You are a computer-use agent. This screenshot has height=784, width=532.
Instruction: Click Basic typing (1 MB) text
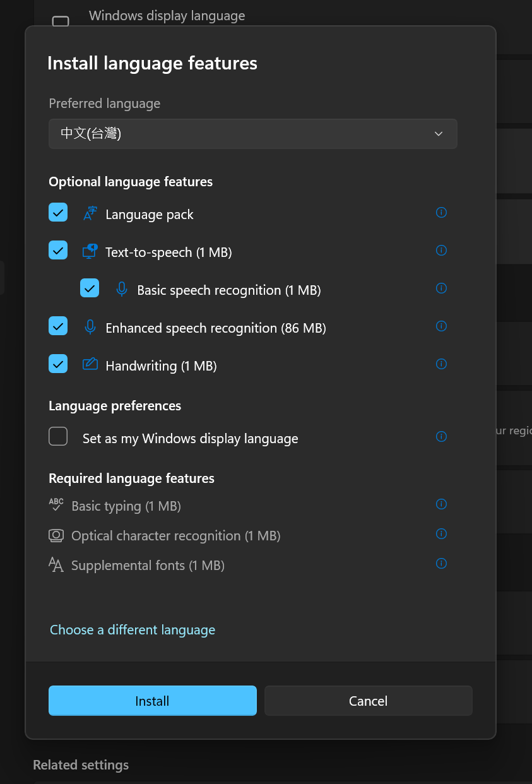(126, 506)
